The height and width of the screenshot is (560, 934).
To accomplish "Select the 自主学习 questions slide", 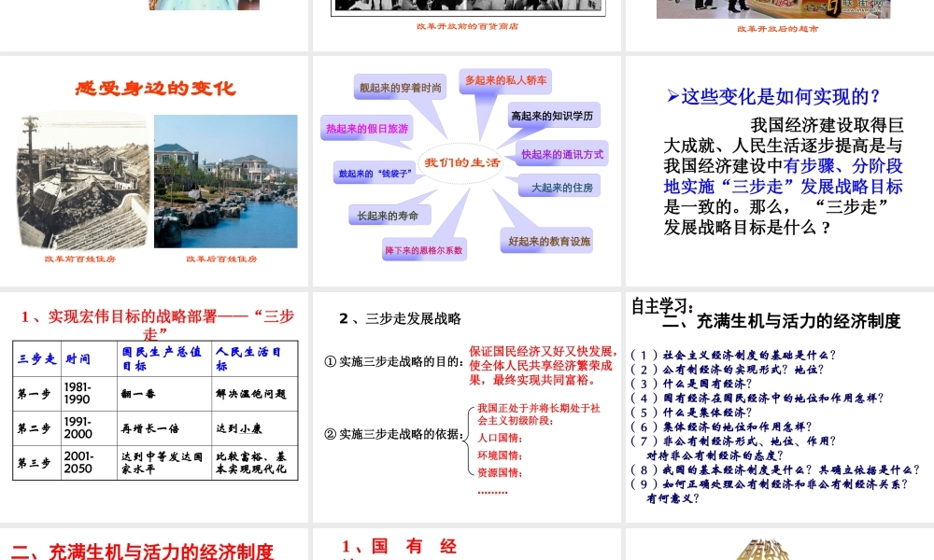I will point(780,407).
